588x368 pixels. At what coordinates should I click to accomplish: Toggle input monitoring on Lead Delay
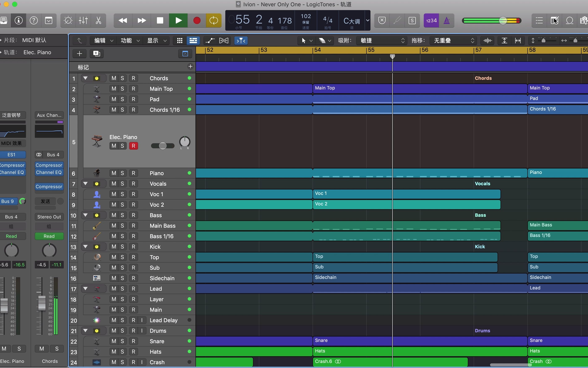pos(142,320)
